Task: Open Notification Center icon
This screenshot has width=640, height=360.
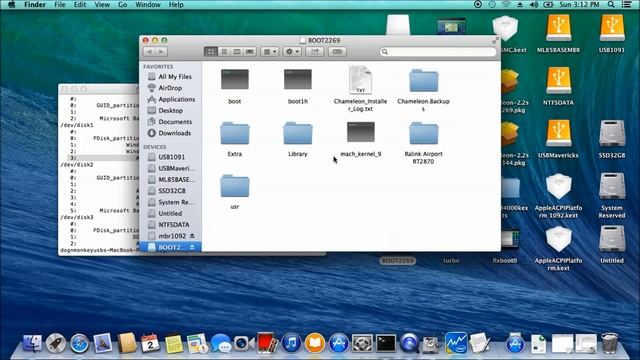Action: coord(627,4)
